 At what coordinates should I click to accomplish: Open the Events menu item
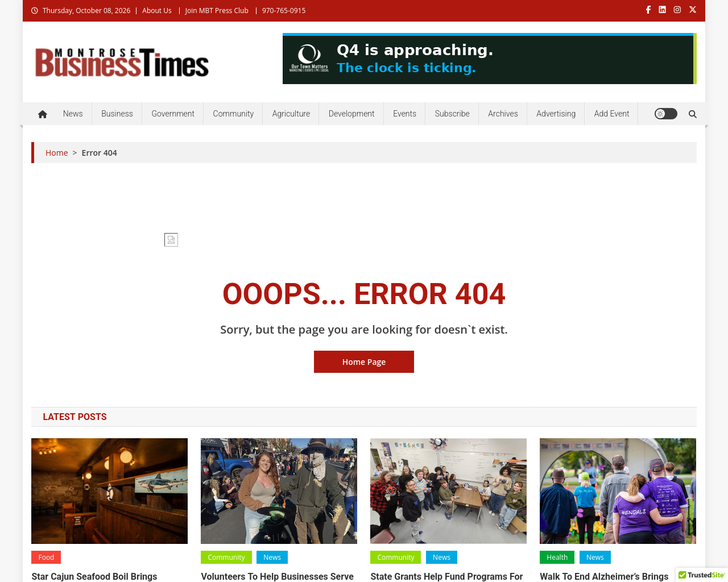tap(405, 114)
